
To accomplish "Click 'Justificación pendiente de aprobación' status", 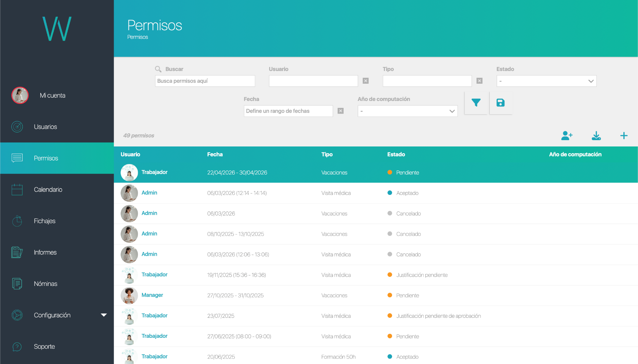I will click(x=438, y=316).
